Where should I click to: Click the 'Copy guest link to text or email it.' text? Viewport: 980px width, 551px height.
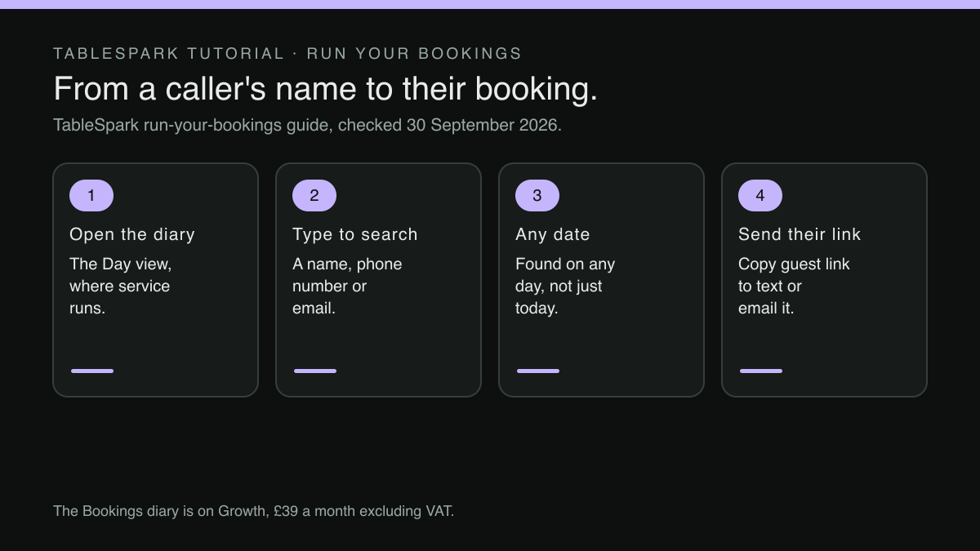pos(794,286)
